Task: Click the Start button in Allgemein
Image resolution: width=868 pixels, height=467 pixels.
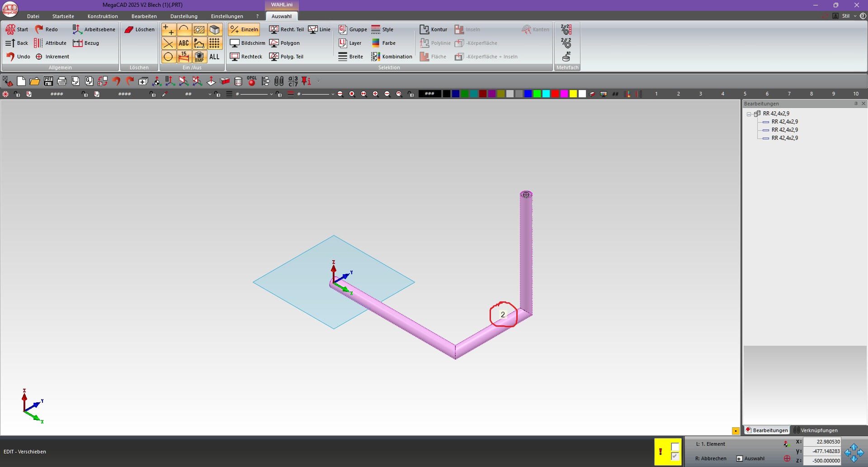Action: [x=17, y=29]
